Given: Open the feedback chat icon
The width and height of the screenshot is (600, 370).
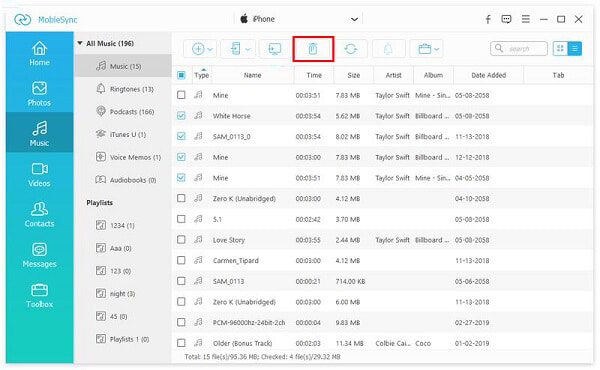Looking at the screenshot, I should [x=506, y=19].
